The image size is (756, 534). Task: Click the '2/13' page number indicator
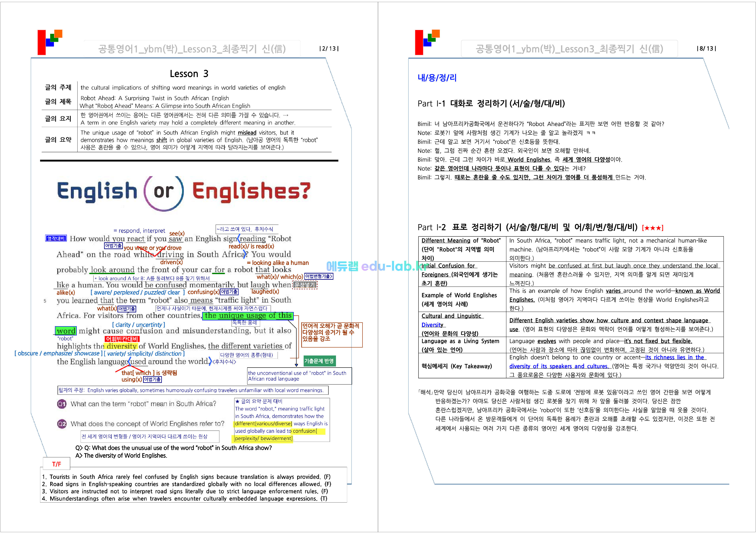pos(329,49)
